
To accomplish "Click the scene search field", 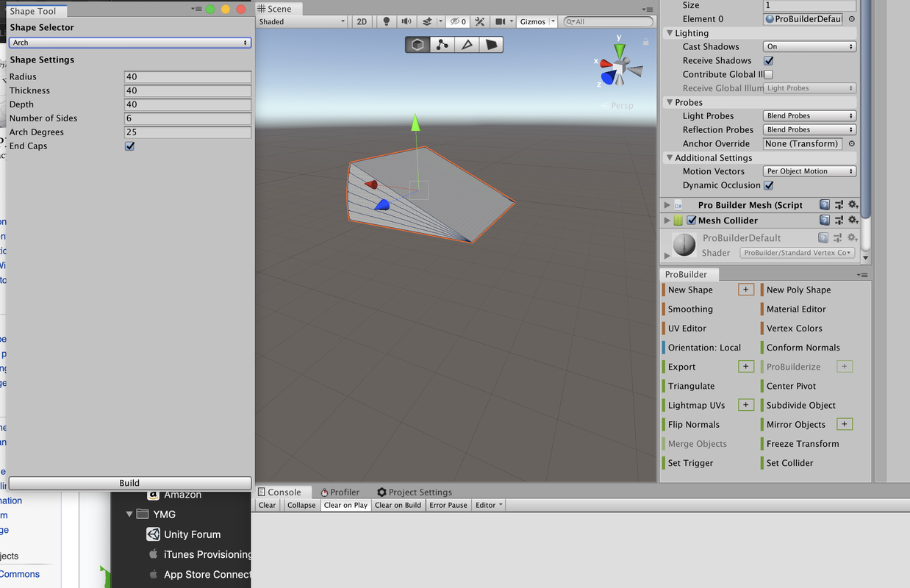I will click(x=608, y=21).
